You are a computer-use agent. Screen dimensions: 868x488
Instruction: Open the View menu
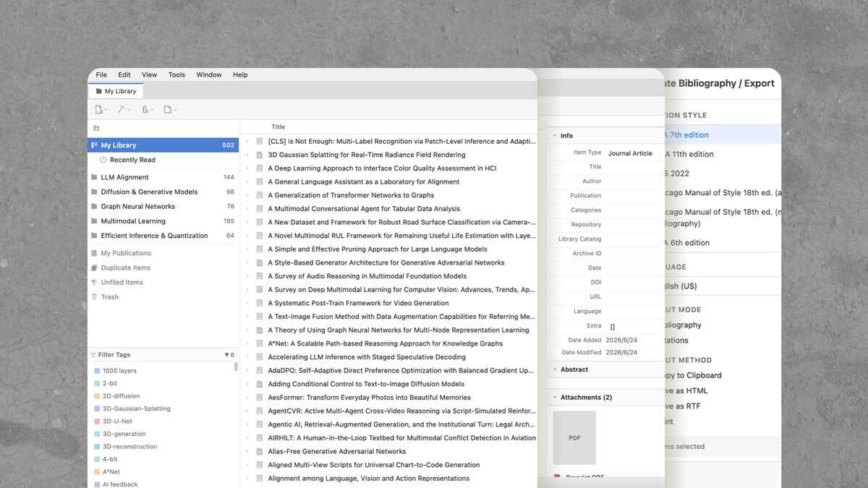150,74
